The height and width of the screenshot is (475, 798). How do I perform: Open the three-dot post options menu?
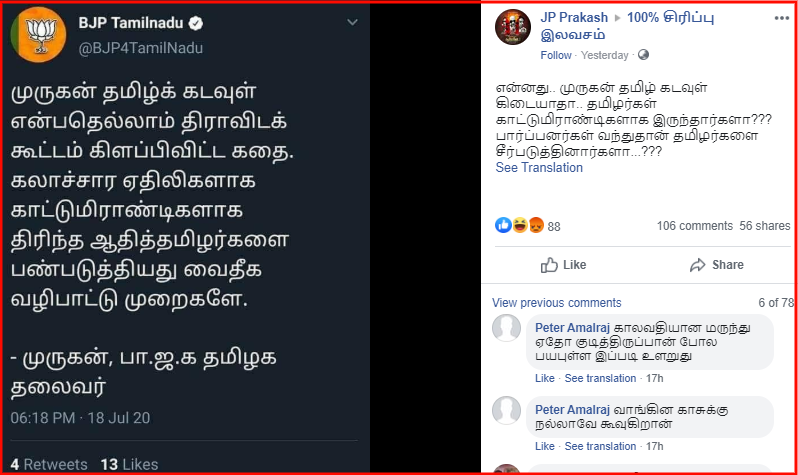pyautogui.click(x=782, y=18)
